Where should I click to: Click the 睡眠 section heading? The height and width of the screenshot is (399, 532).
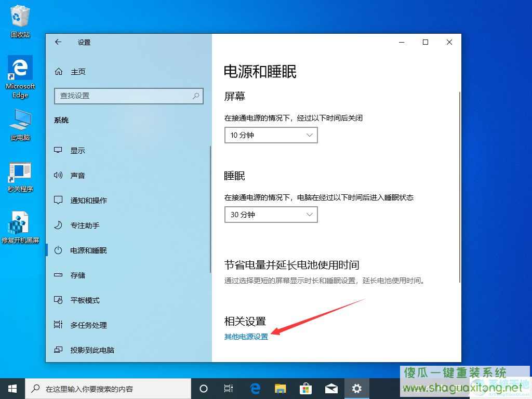234,176
